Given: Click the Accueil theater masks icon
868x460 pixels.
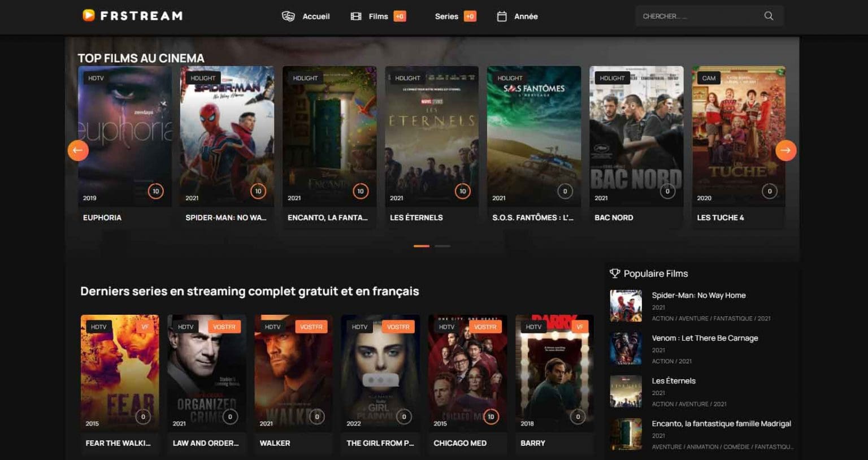Looking at the screenshot, I should coord(288,16).
